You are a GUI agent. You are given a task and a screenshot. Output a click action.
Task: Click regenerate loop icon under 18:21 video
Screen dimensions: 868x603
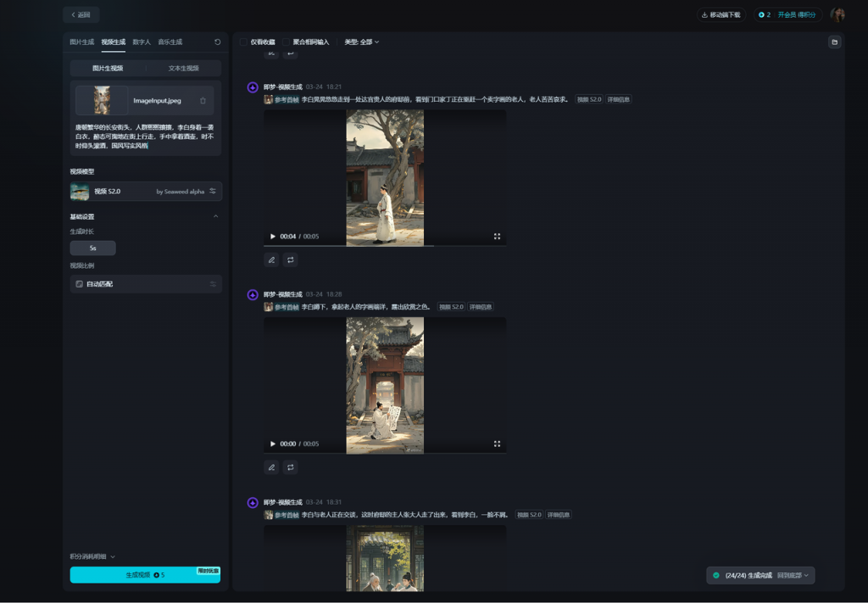pos(291,260)
